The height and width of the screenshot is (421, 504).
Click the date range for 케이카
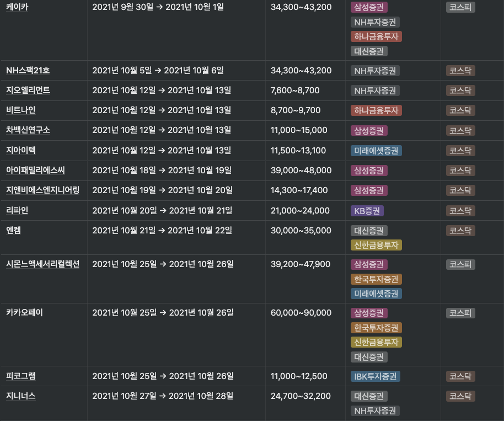click(158, 7)
